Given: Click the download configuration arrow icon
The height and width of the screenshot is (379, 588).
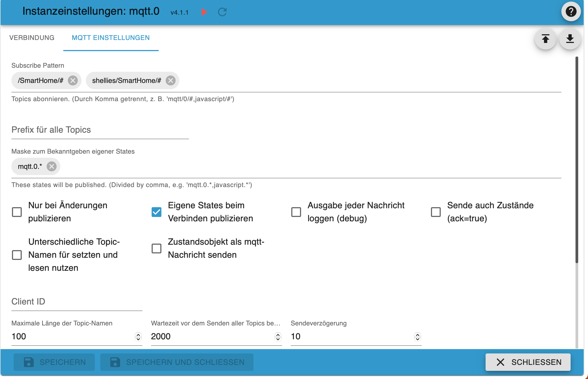Looking at the screenshot, I should click(570, 39).
